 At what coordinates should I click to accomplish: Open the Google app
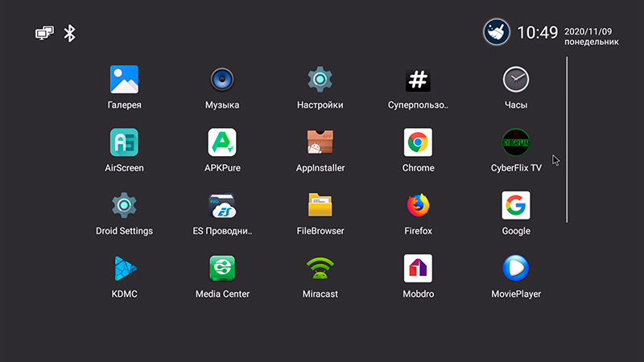pyautogui.click(x=516, y=205)
